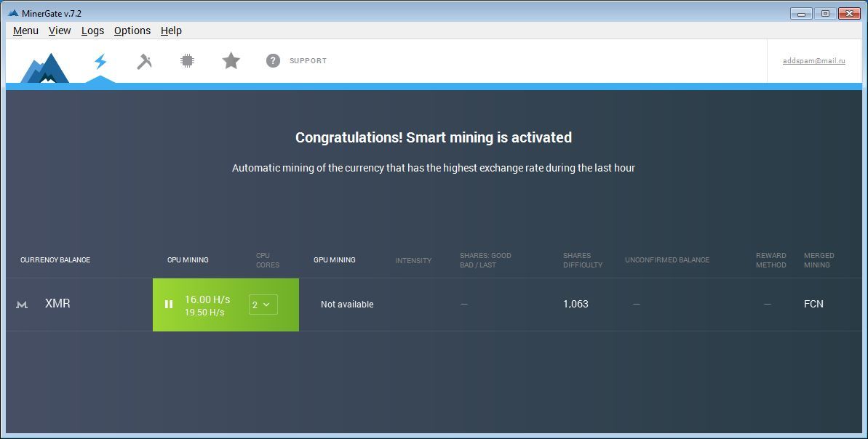Viewport: 868px width, 439px height.
Task: Click the GPU MINING column header
Action: (x=335, y=260)
